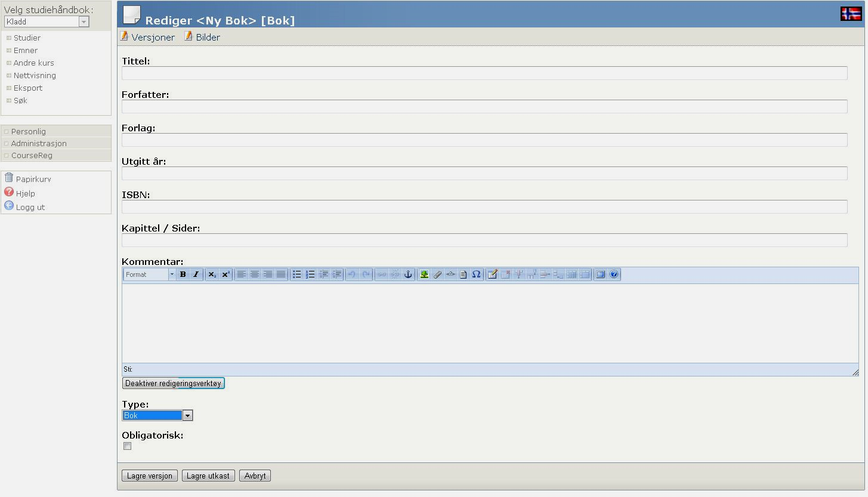Toggle bold formatting in Kommentar editor
Screen dimensions: 868x497
183,274
